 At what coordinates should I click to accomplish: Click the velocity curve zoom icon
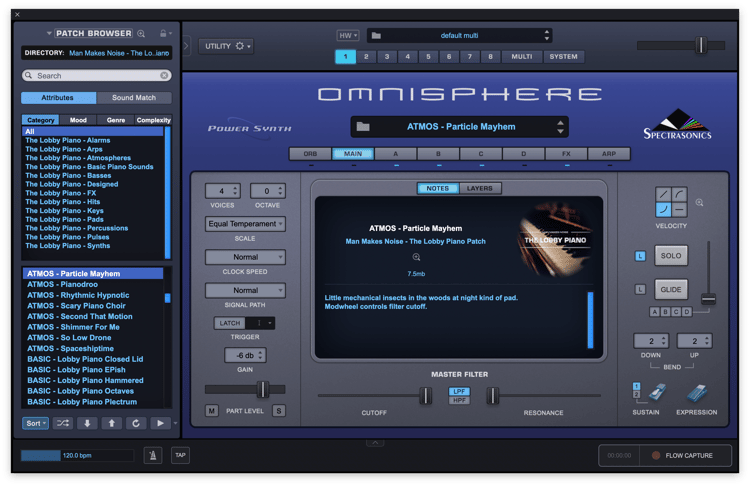click(699, 203)
